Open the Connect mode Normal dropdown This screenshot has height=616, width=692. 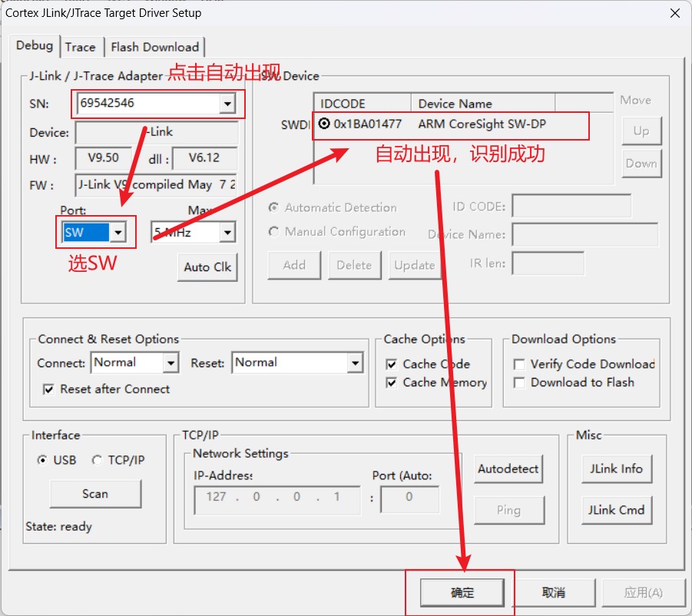[171, 363]
